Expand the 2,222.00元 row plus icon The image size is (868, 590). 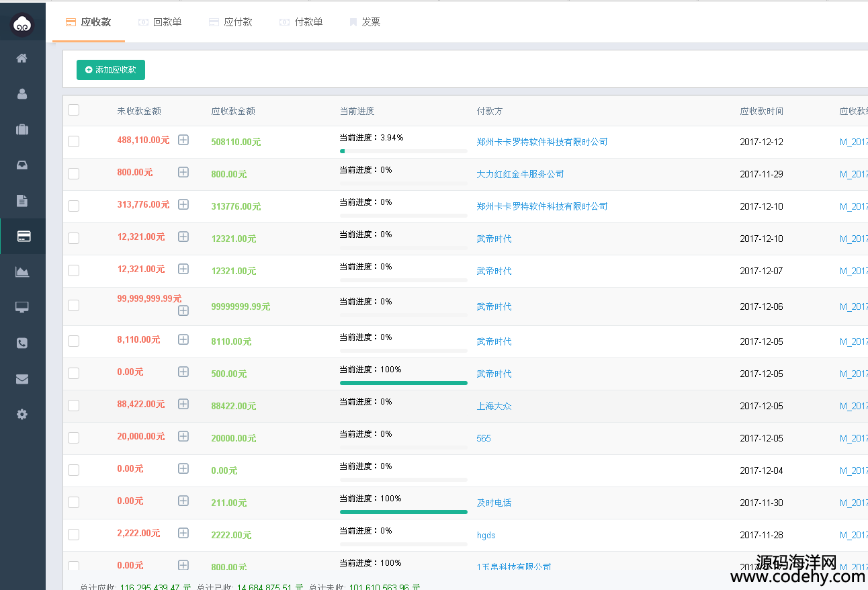tap(183, 533)
